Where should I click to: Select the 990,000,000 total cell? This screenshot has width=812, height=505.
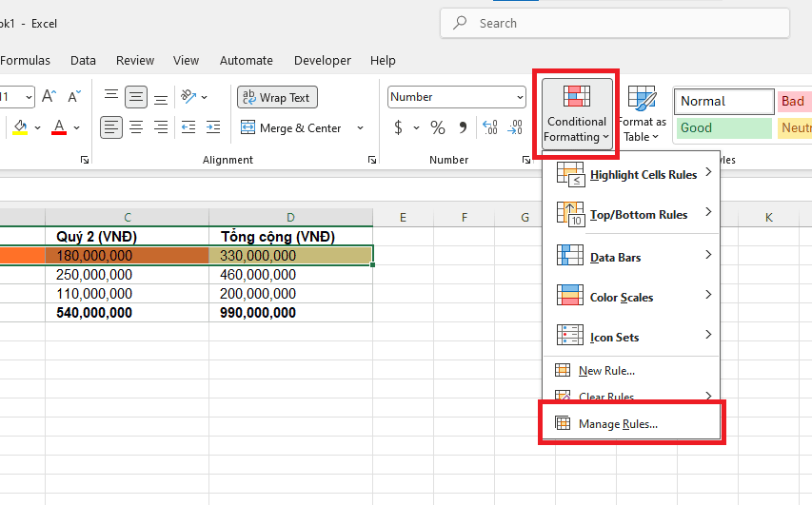point(291,313)
